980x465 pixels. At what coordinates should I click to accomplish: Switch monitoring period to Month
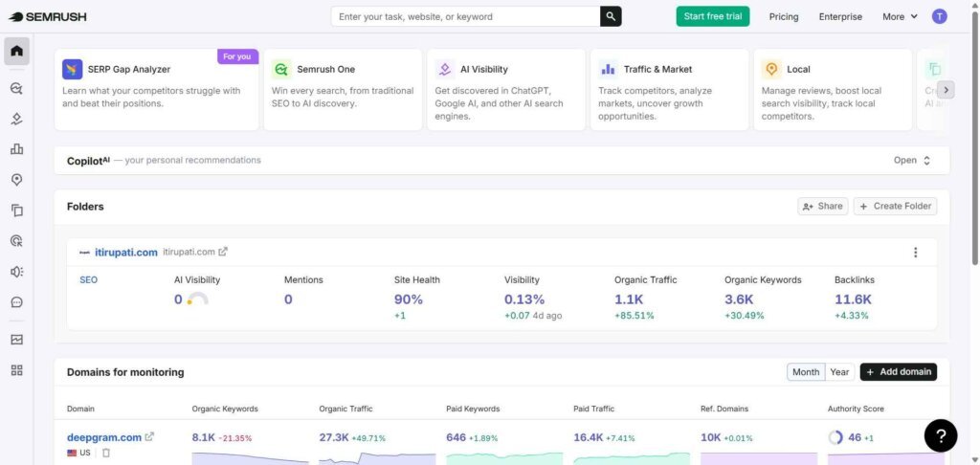point(806,372)
